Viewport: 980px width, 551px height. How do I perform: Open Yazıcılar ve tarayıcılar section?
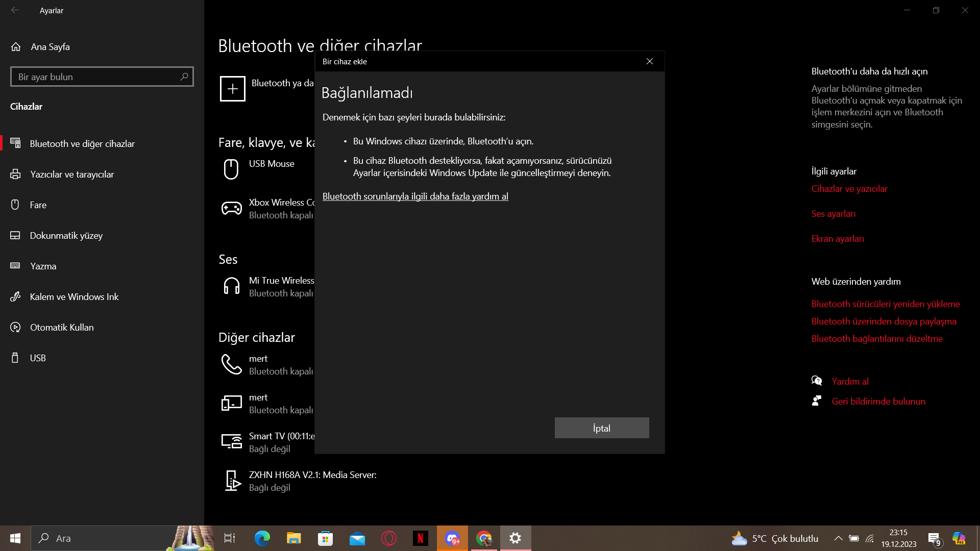72,174
